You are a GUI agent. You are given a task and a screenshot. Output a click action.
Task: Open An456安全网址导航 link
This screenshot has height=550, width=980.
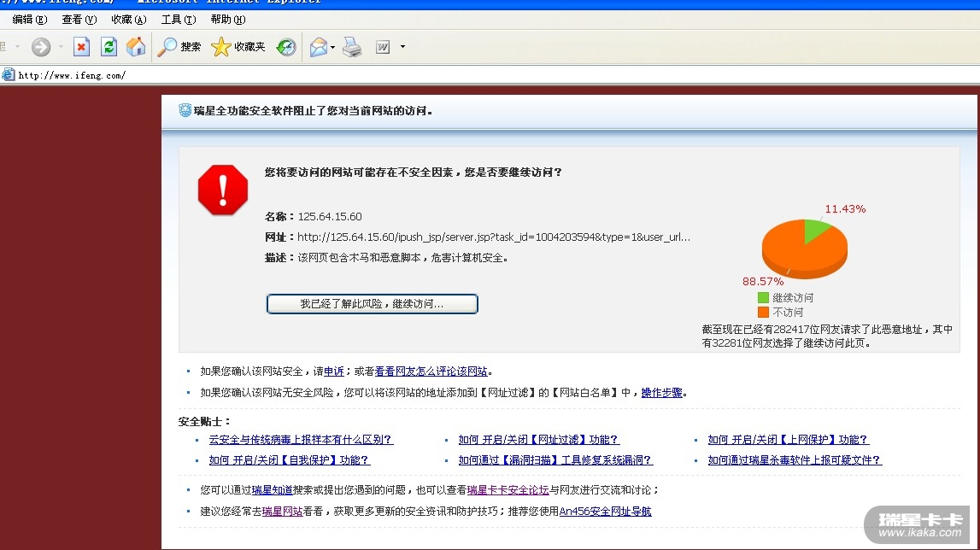tap(605, 512)
